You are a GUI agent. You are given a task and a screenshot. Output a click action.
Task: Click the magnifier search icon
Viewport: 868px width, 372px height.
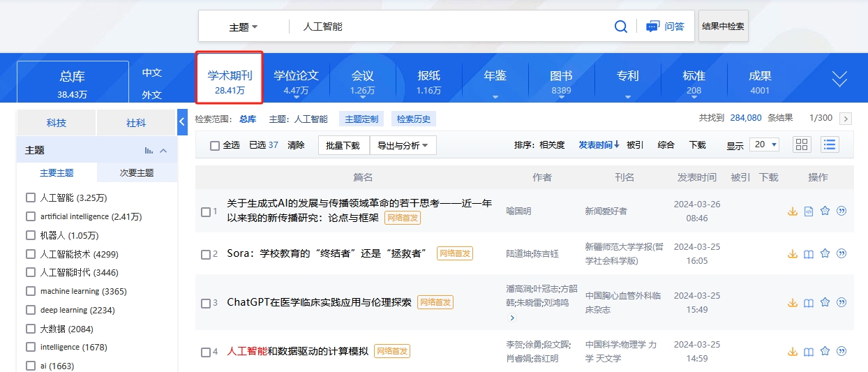pos(620,27)
